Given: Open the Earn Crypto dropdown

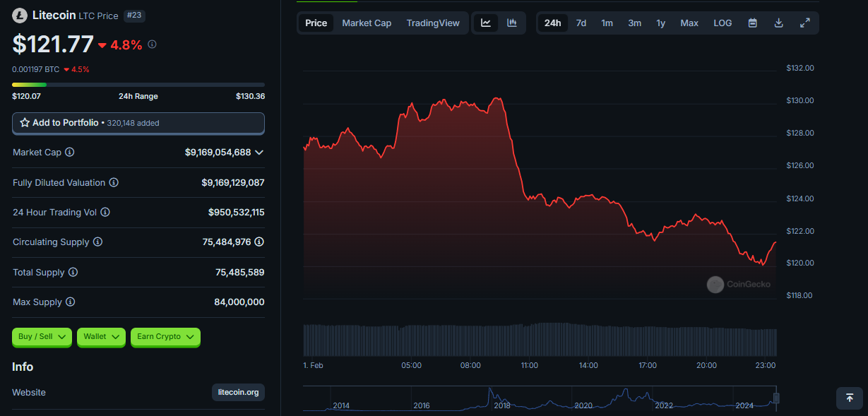Looking at the screenshot, I should [165, 337].
